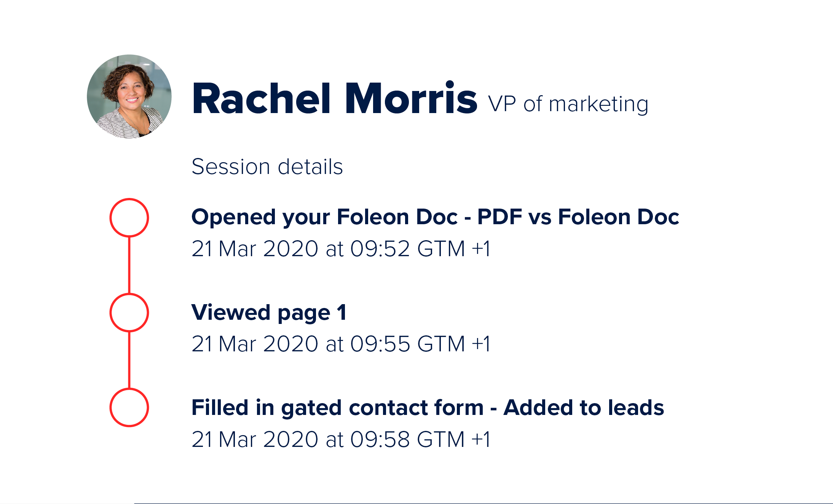
Task: Select the 'Viewed page 1' event title
Action: (269, 313)
